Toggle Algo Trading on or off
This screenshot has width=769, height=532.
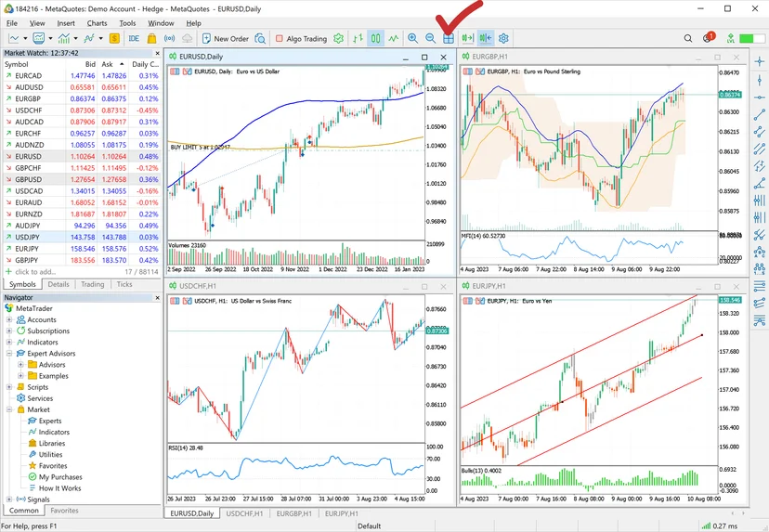point(301,38)
